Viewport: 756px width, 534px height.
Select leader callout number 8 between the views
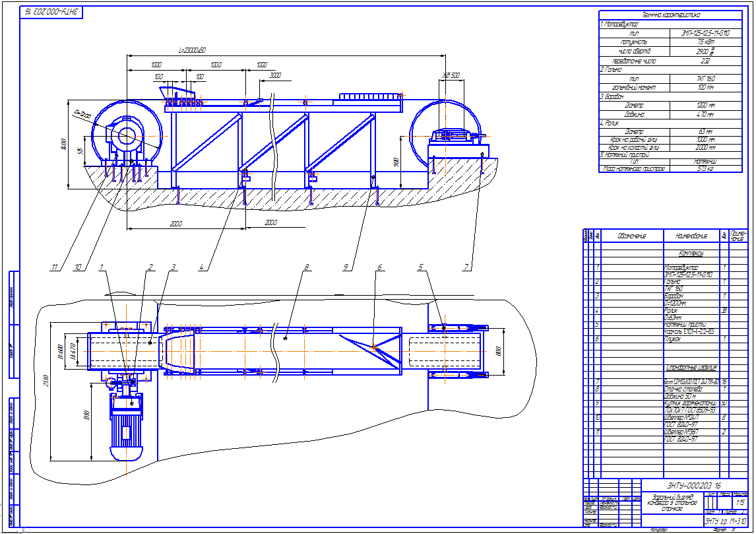[x=306, y=267]
